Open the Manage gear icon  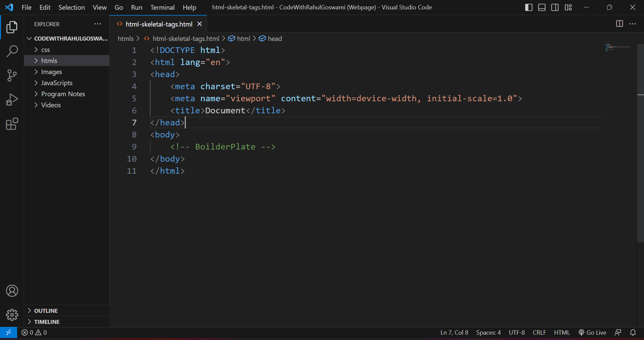12,315
